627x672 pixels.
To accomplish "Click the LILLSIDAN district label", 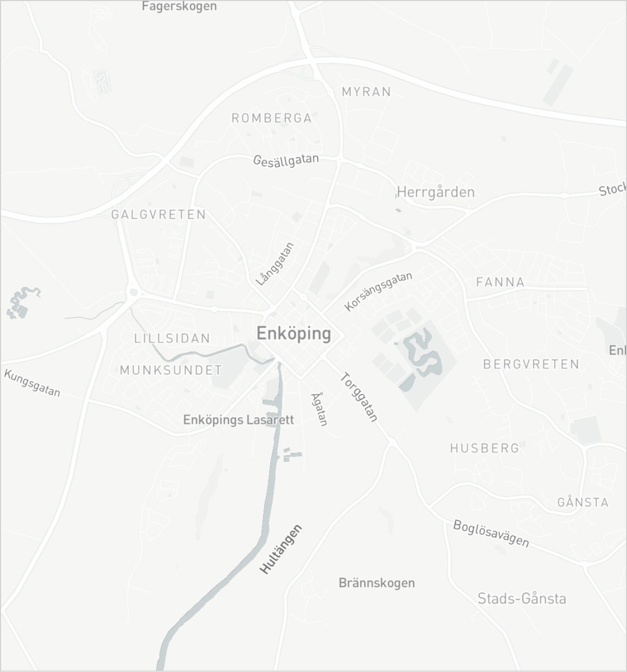I will 172,338.
